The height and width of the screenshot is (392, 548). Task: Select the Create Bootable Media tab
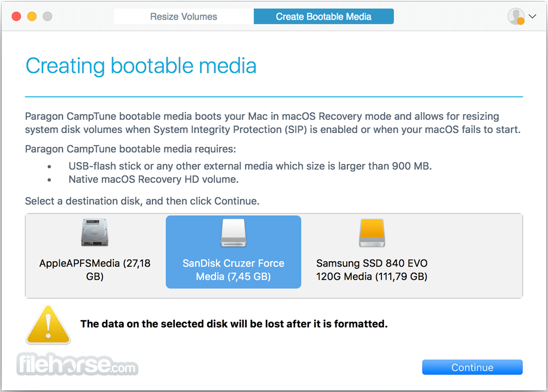pyautogui.click(x=324, y=16)
